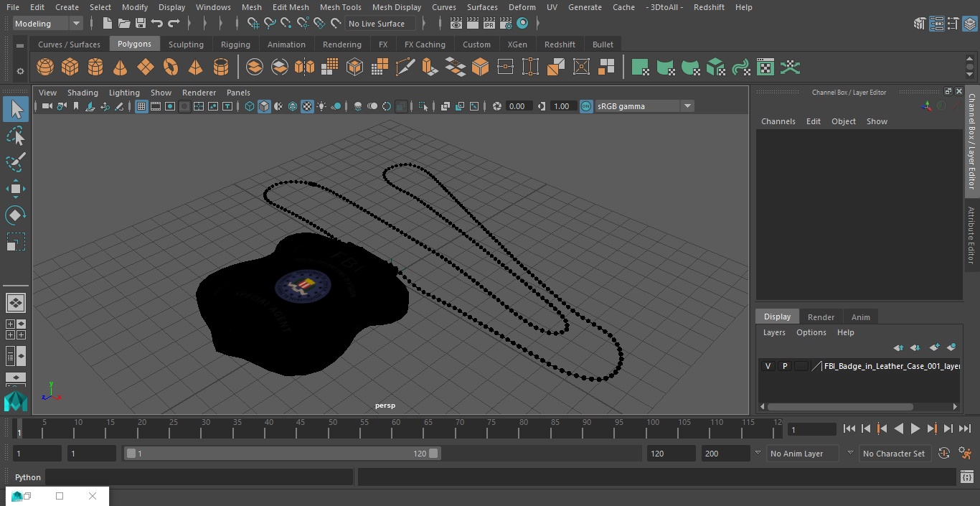Click the Extrude shelf icon
This screenshot has width=980, height=506.
pos(429,67)
